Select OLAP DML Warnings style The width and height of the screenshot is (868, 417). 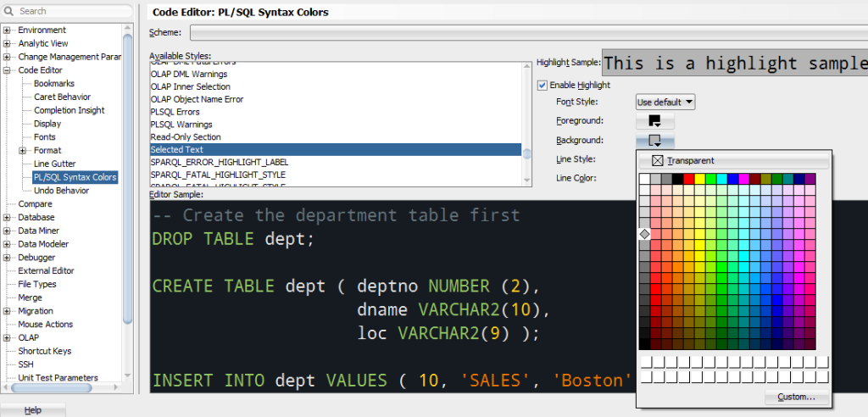click(x=336, y=74)
